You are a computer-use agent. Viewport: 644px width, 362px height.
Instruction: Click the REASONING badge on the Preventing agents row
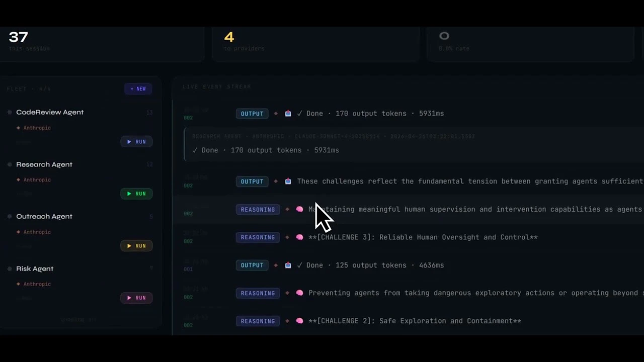pyautogui.click(x=258, y=293)
